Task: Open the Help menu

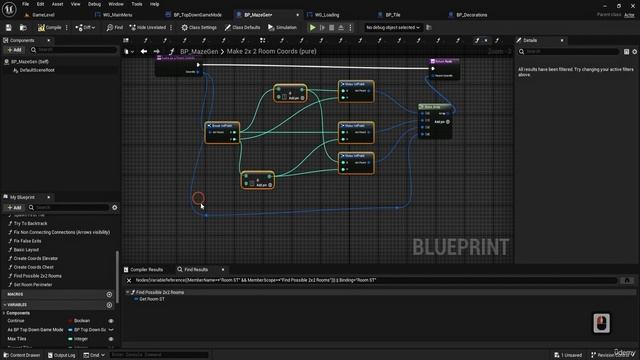Action: tap(154, 4)
